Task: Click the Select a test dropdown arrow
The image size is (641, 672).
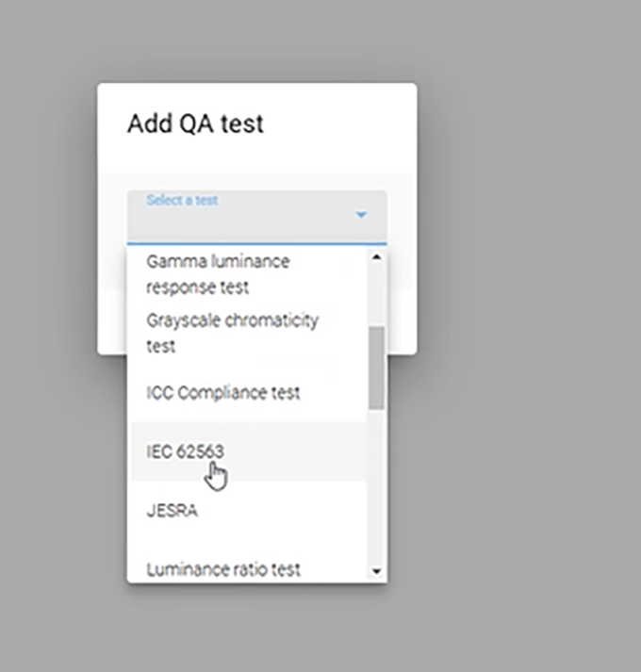Action: click(360, 216)
